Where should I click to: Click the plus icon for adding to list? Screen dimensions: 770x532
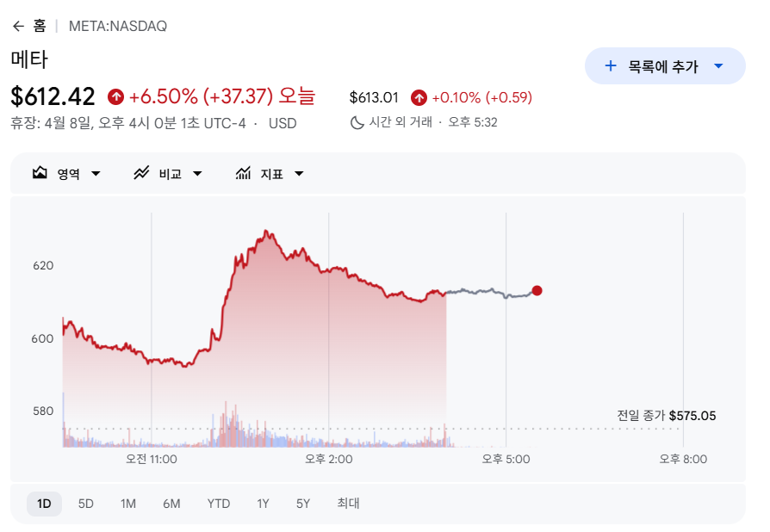[x=611, y=66]
